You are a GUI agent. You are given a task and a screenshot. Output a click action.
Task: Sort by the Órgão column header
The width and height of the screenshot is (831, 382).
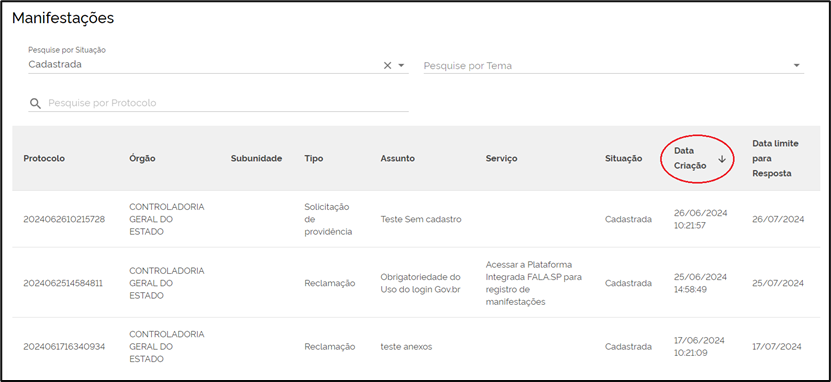tap(142, 158)
